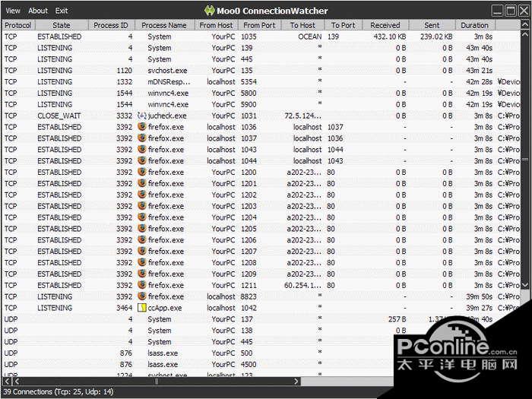Click firefox icon on port 1204 row
Viewport: 532px width, 399px height.
(x=142, y=217)
